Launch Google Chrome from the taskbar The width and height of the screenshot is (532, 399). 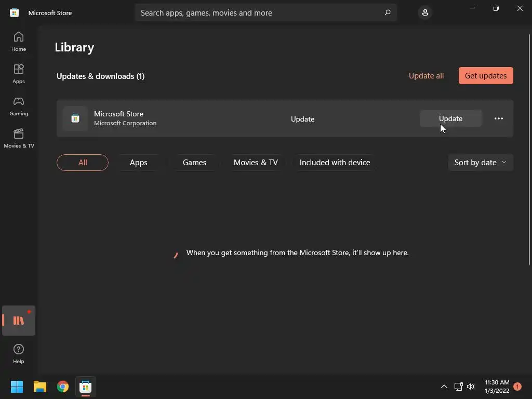tap(63, 387)
